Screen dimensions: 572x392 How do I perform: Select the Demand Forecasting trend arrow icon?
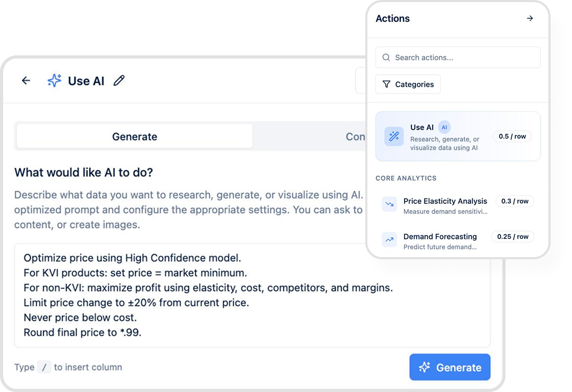coord(389,239)
